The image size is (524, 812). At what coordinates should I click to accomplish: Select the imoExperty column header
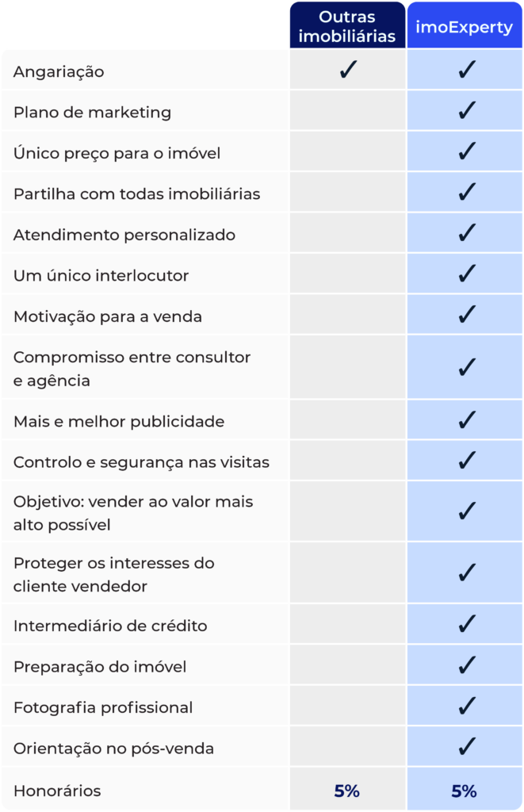(465, 27)
